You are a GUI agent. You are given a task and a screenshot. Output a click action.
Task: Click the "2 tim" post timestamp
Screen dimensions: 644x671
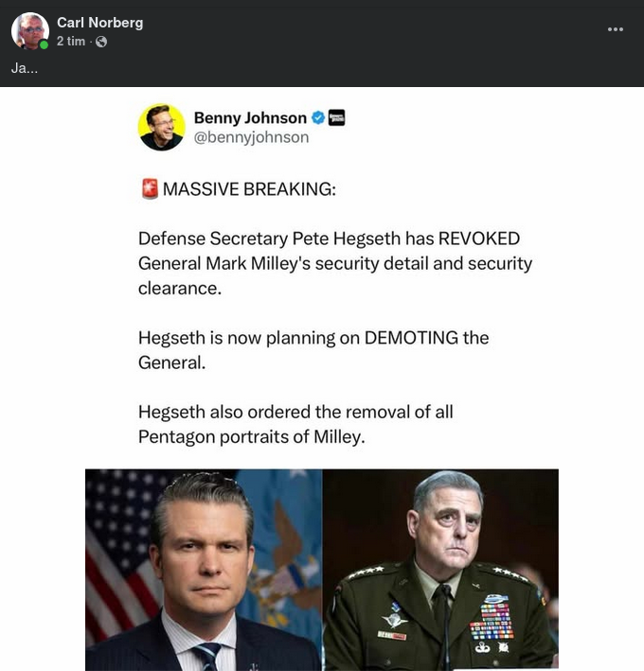pyautogui.click(x=71, y=42)
